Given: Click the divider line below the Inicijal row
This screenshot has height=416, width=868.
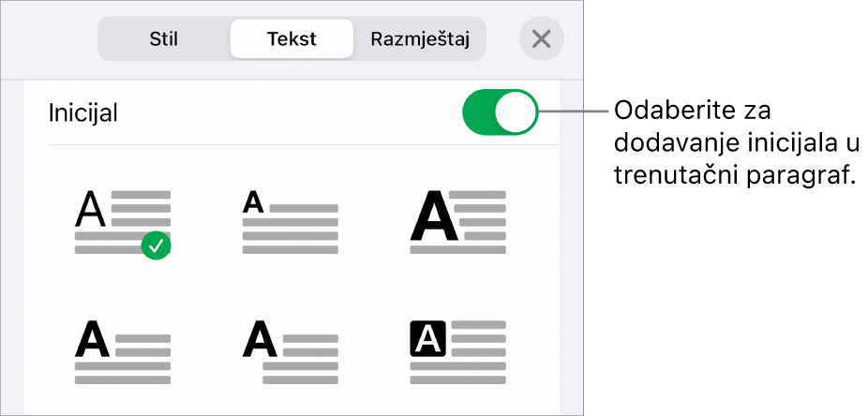Looking at the screenshot, I should click(x=303, y=144).
